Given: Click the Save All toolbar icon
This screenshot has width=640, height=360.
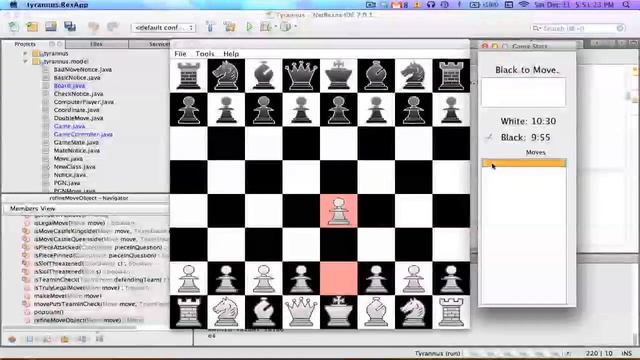Looking at the screenshot, I should tap(70, 27).
